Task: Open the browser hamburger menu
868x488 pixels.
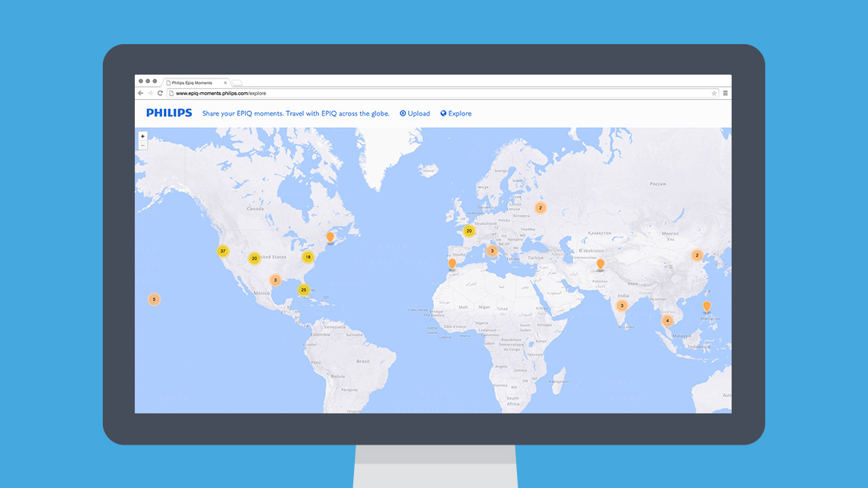Action: [725, 93]
